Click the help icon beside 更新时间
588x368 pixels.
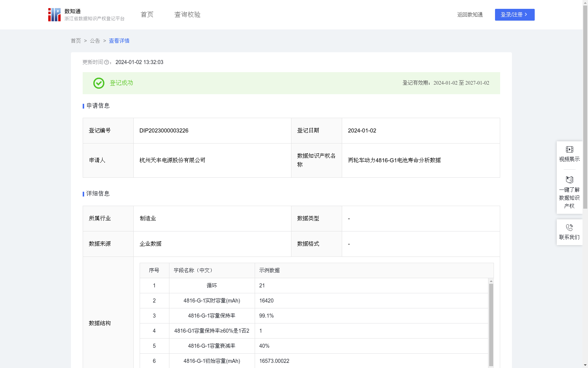tap(107, 63)
